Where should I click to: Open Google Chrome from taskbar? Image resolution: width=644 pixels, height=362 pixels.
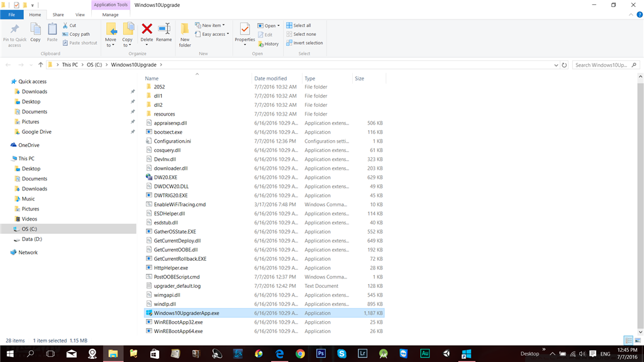tap(300, 354)
